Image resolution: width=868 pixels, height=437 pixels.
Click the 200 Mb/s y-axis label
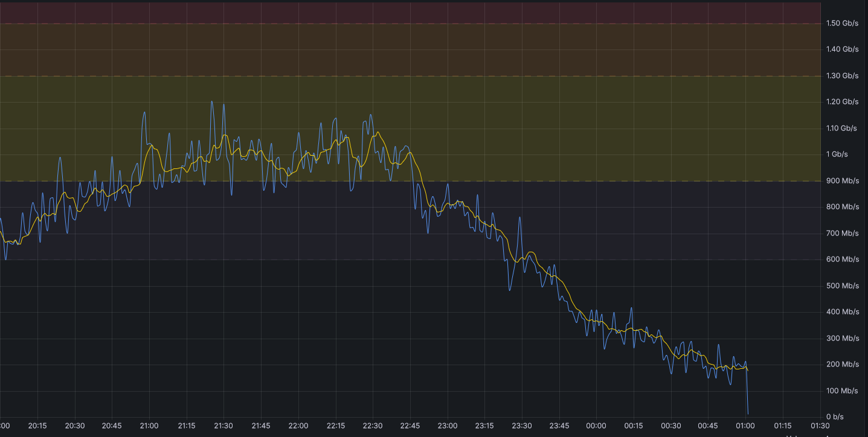pos(842,365)
